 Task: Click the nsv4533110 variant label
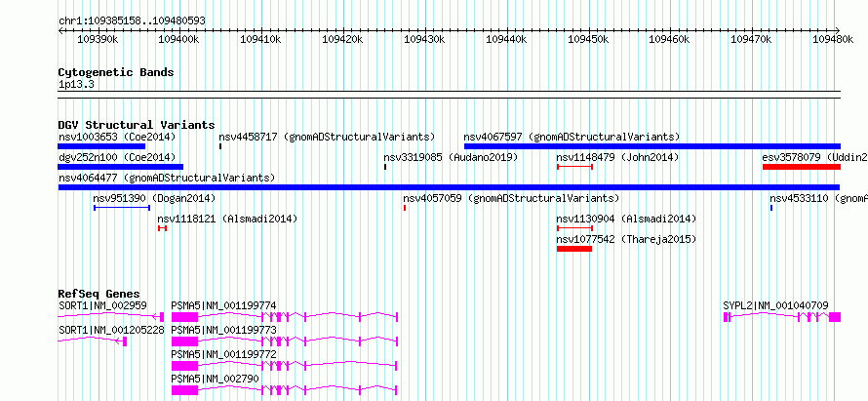point(818,198)
